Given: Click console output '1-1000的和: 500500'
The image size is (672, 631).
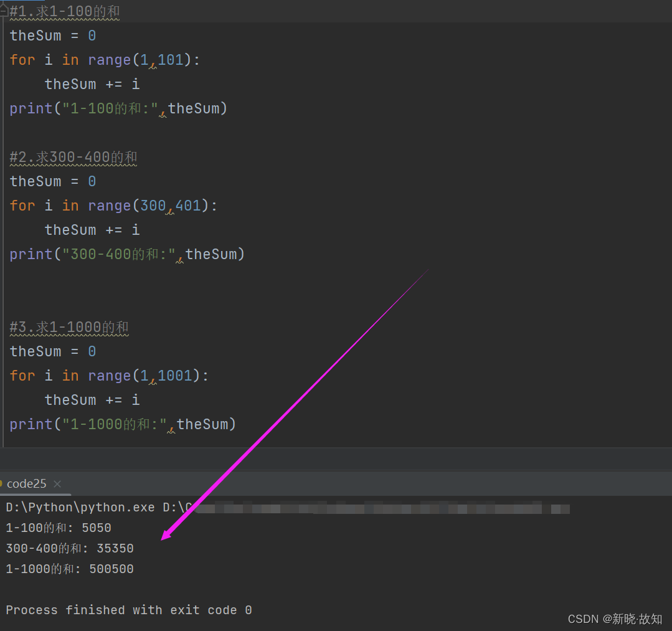Looking at the screenshot, I should click(70, 569).
